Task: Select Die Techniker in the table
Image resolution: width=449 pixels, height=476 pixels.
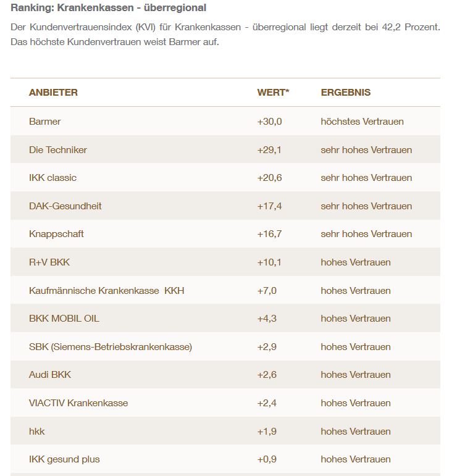Action: tap(58, 150)
